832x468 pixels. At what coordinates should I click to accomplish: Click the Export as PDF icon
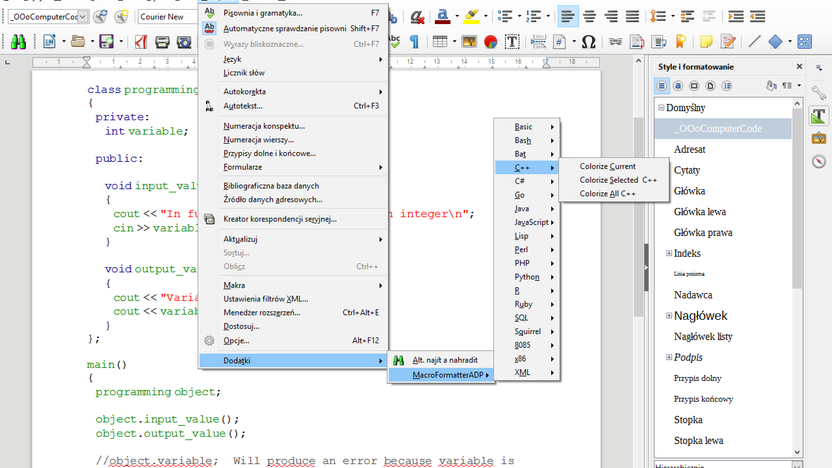coord(141,41)
